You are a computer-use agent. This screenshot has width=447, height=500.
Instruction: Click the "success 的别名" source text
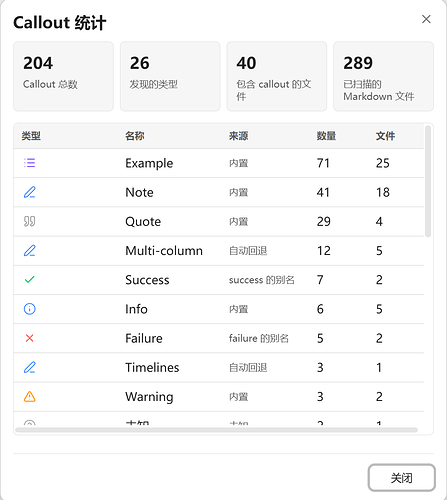pyautogui.click(x=262, y=280)
